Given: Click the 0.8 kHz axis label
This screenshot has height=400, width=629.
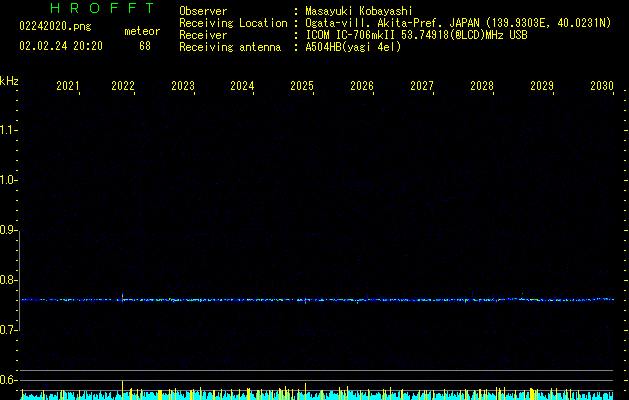Looking at the screenshot, I should pyautogui.click(x=7, y=280).
